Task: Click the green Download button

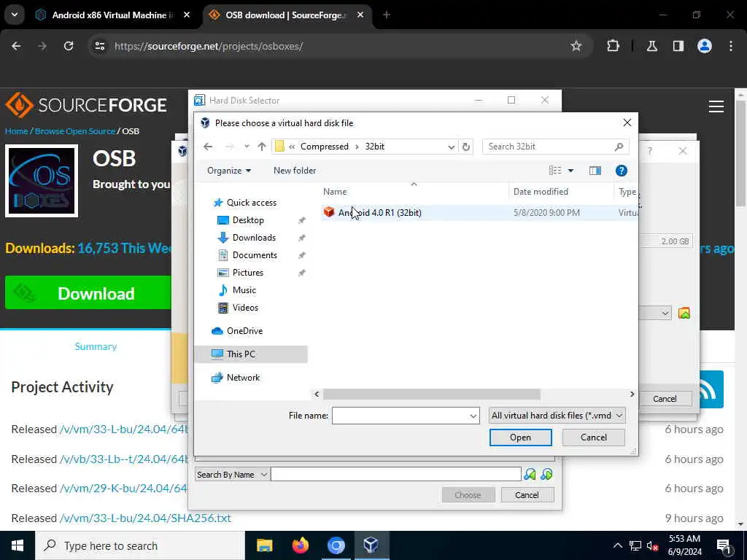Action: point(88,293)
